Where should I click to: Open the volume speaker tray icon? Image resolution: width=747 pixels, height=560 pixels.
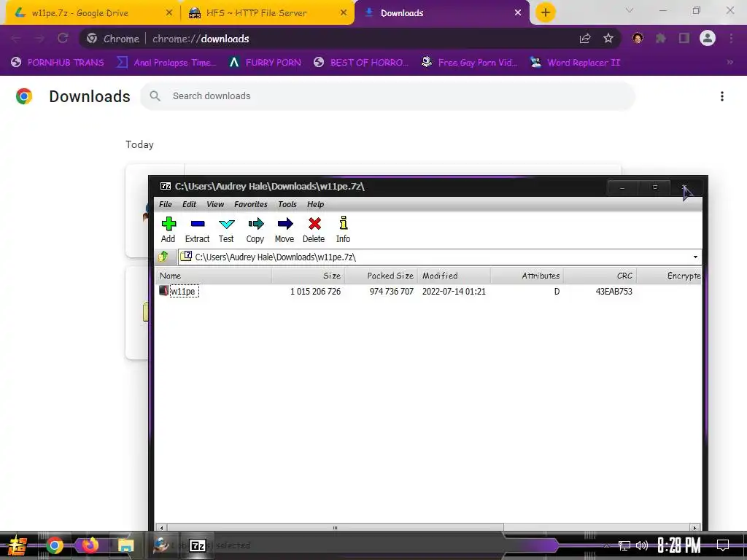coord(642,545)
